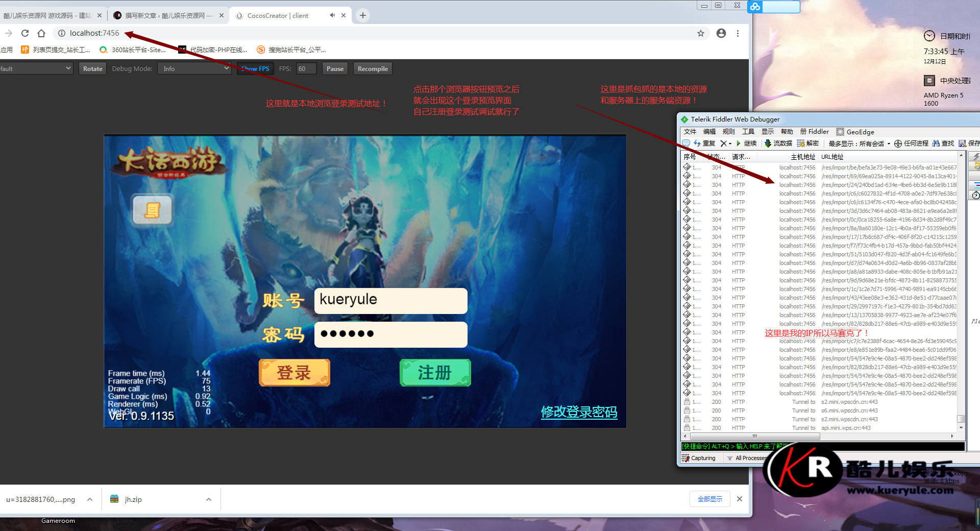Viewport: 980px width, 531px height.
Task: Click the 密码 password field
Action: (x=391, y=334)
